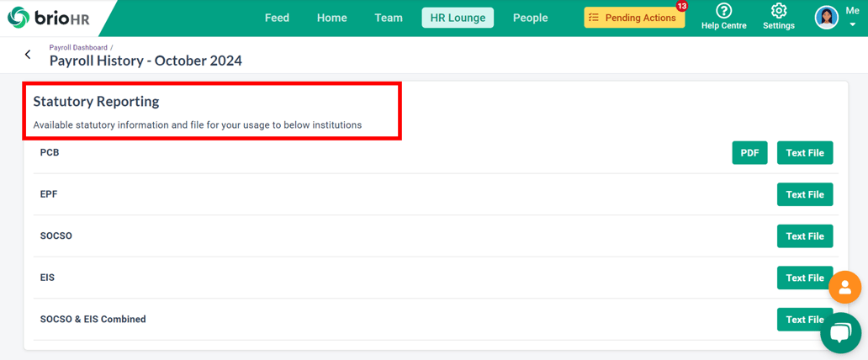Viewport: 868px width, 360px height.
Task: Click the Payroll Dashboard breadcrumb link
Action: point(78,48)
